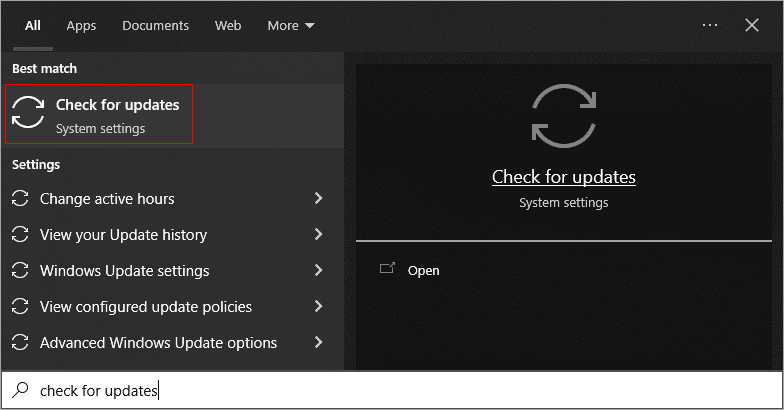Screen dimensions: 784x410
Task: Click the large update icon in the preview pane
Action: (x=564, y=116)
